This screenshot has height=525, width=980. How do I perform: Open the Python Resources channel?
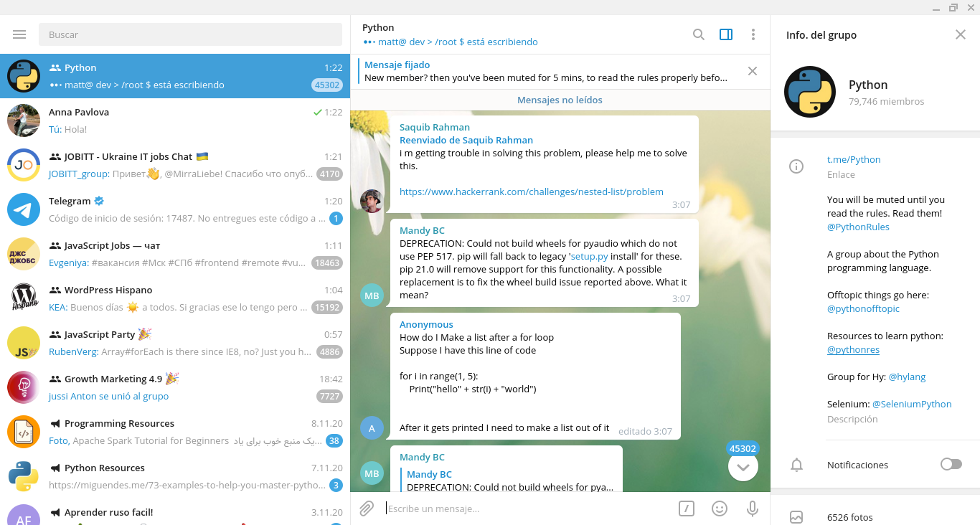click(175, 476)
